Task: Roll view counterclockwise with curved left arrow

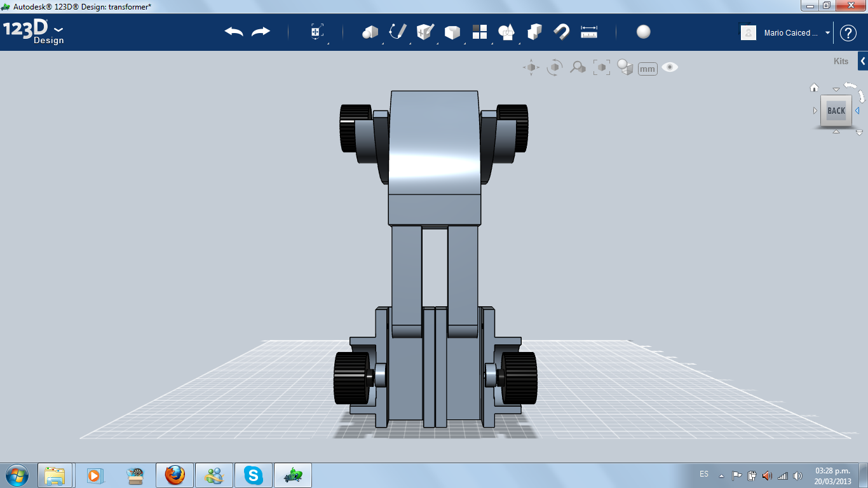Action: pos(850,85)
